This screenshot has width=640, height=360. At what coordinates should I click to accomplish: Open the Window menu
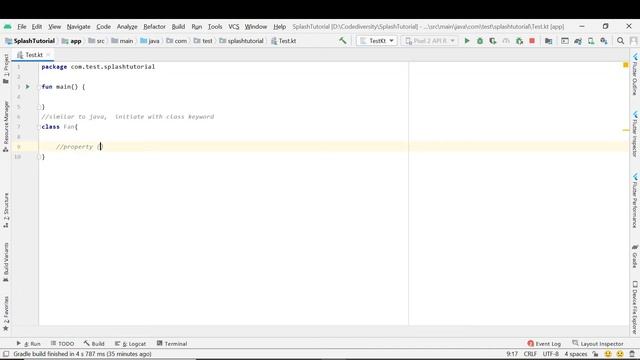click(x=256, y=27)
